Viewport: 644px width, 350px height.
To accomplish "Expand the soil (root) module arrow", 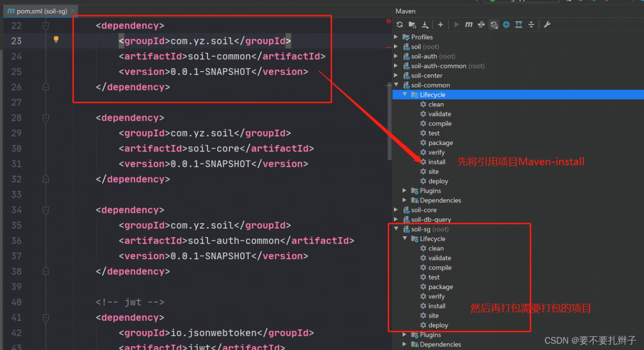I will click(x=396, y=46).
